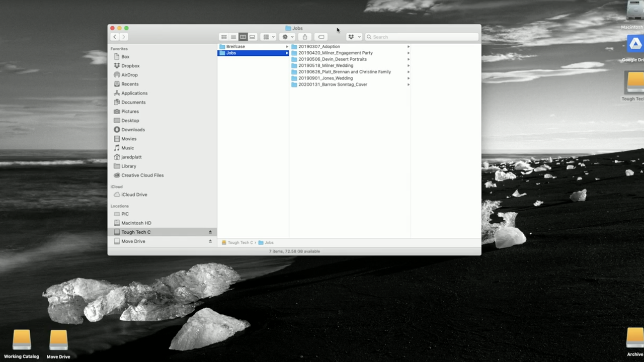Open Dropbox in the sidebar
Image resolution: width=644 pixels, height=362 pixels.
coord(130,66)
